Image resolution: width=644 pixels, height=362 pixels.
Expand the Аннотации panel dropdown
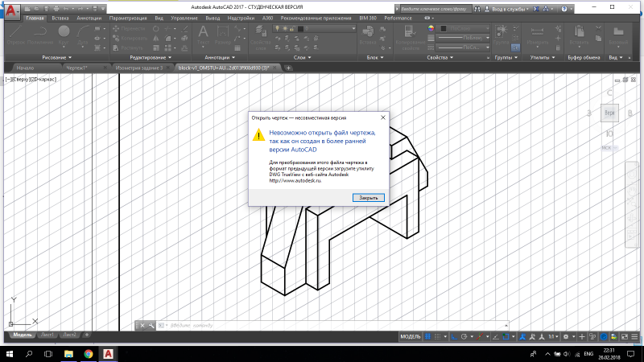click(220, 57)
